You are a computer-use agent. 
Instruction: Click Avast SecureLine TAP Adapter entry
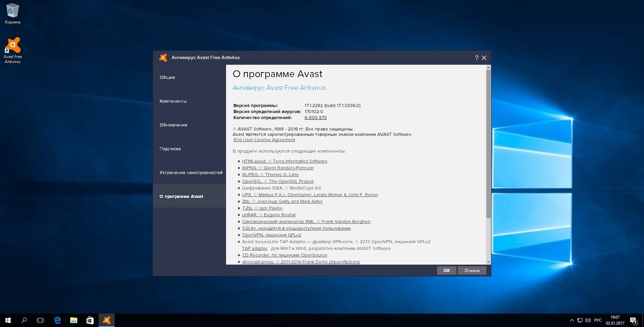click(x=336, y=241)
